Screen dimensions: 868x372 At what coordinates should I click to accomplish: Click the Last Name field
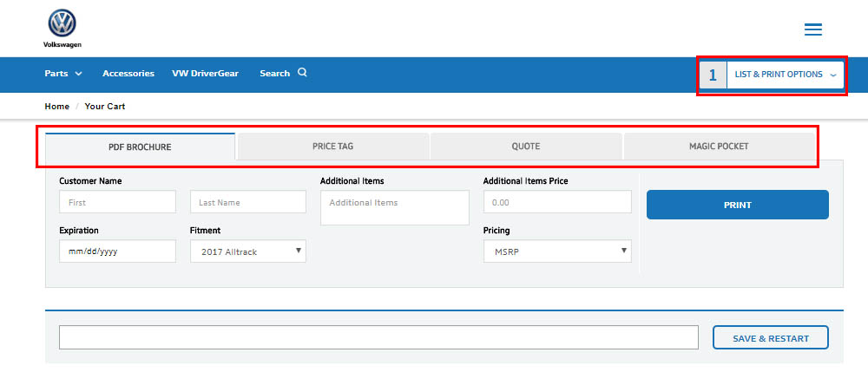coord(248,202)
